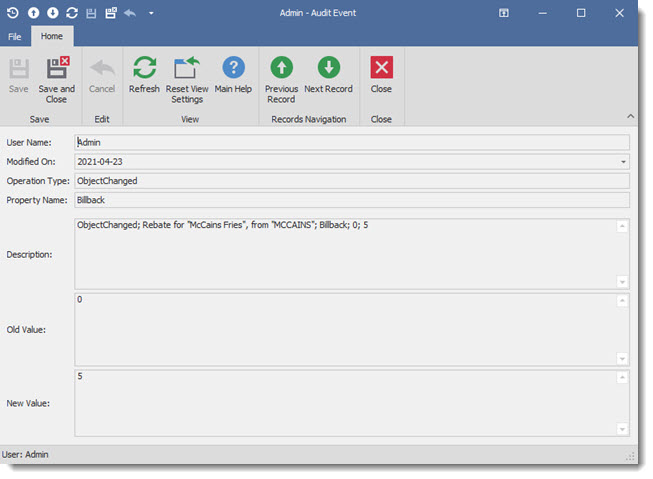Click the Cancel ribbon button
Viewport: 653px width, 479px height.
point(102,75)
